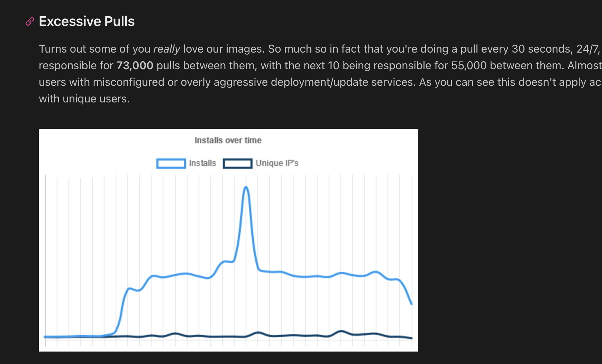Click the bold "73,000" figure
The height and width of the screenshot is (364, 602).
135,66
